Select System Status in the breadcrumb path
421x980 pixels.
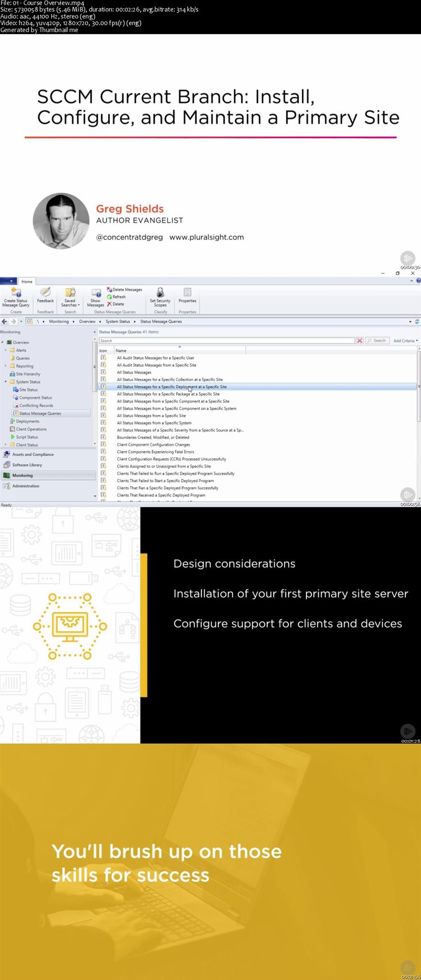(x=118, y=322)
